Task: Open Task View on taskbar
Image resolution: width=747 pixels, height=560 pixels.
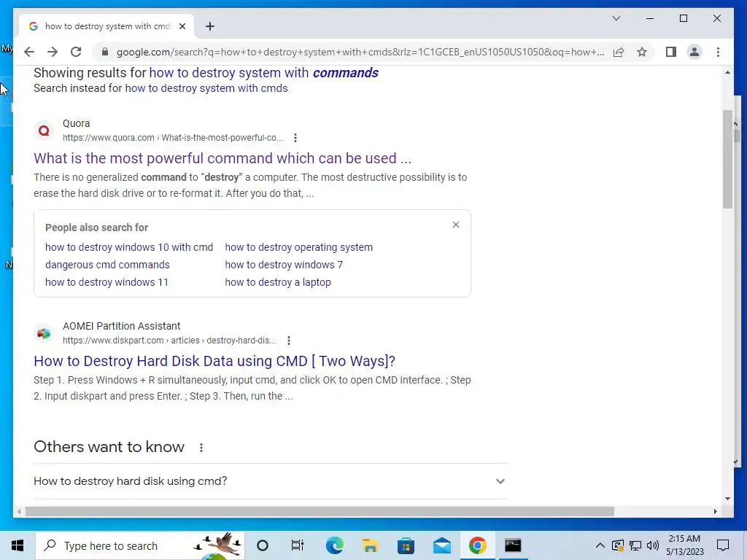Action: (x=298, y=545)
